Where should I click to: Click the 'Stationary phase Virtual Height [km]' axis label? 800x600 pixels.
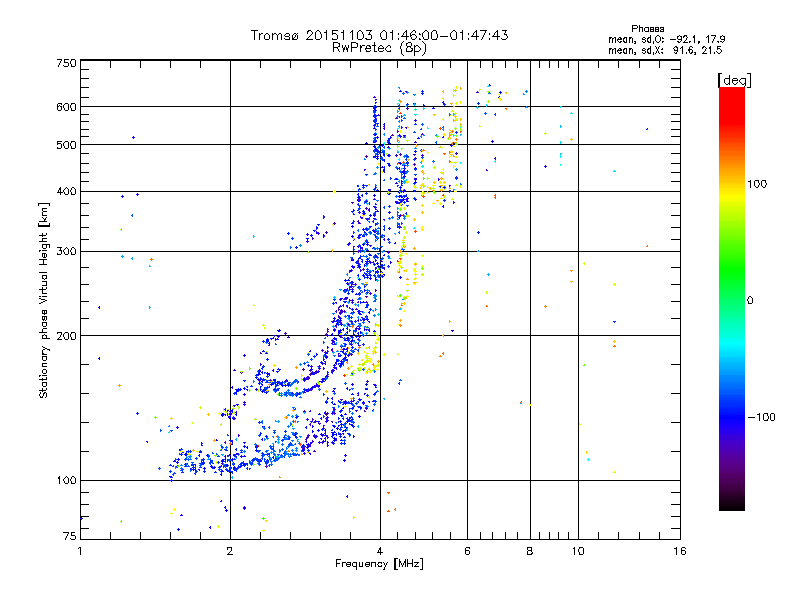tap(44, 300)
